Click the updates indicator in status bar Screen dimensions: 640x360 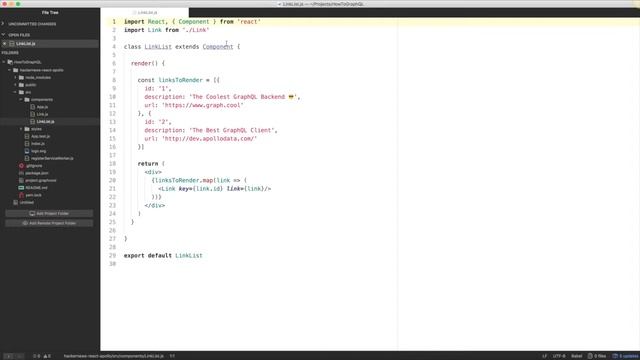625,356
